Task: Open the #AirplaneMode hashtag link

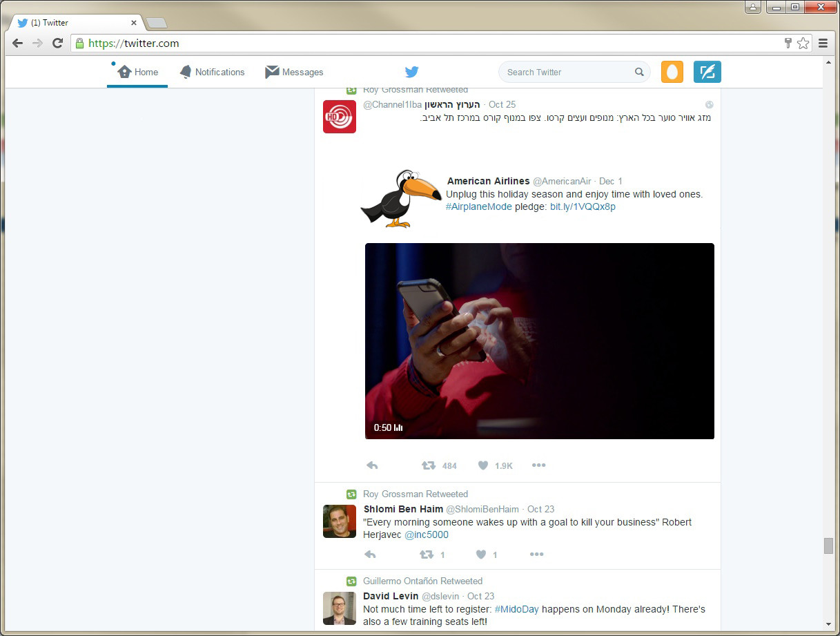Action: [x=478, y=206]
